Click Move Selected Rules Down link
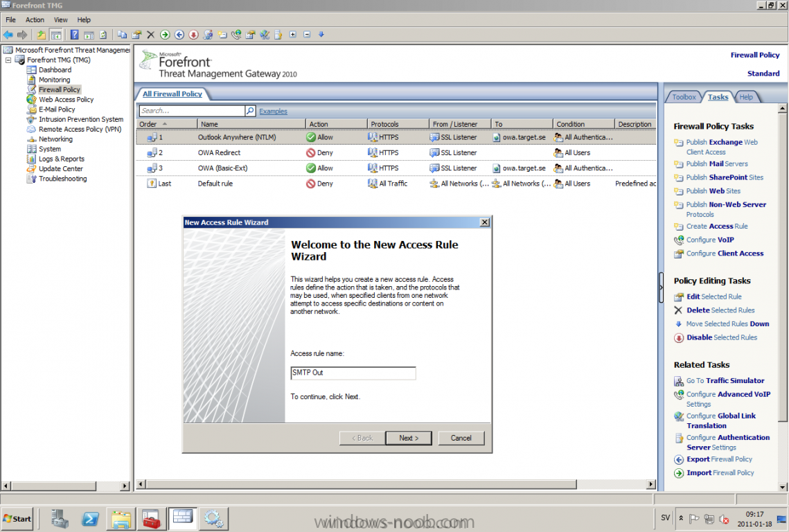This screenshot has height=532, width=789. tap(727, 324)
